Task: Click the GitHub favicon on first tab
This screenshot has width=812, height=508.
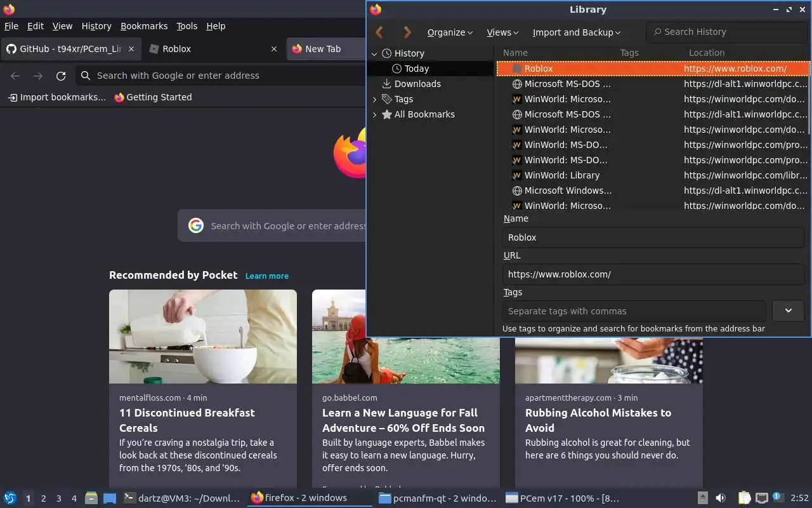Action: tap(11, 49)
